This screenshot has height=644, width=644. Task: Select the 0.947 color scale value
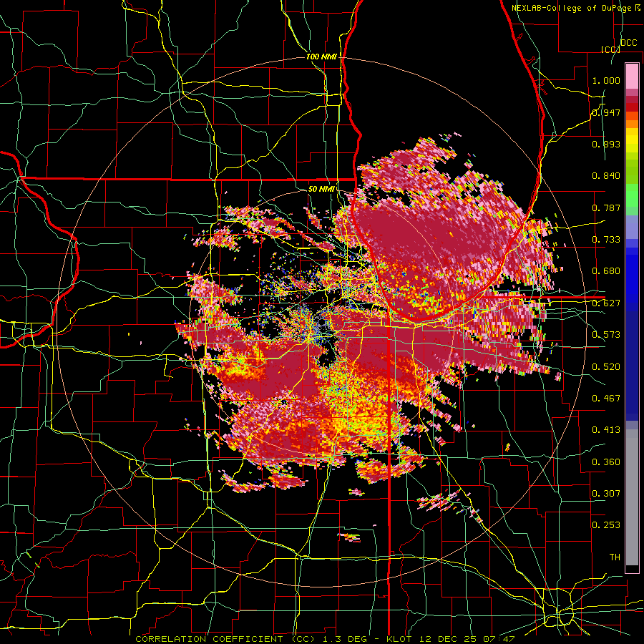pyautogui.click(x=606, y=112)
